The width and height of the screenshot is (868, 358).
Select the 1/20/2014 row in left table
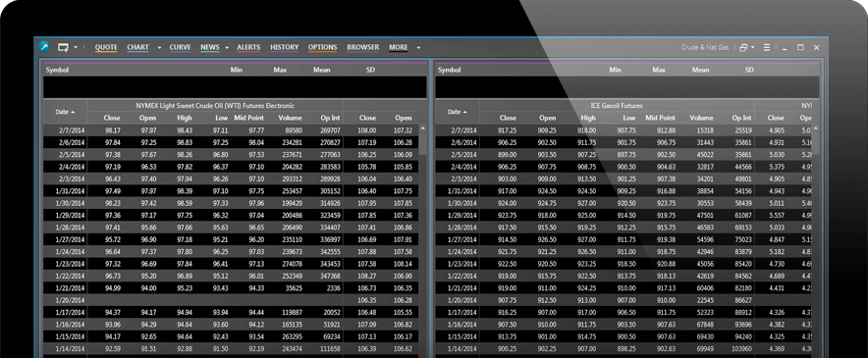232,300
